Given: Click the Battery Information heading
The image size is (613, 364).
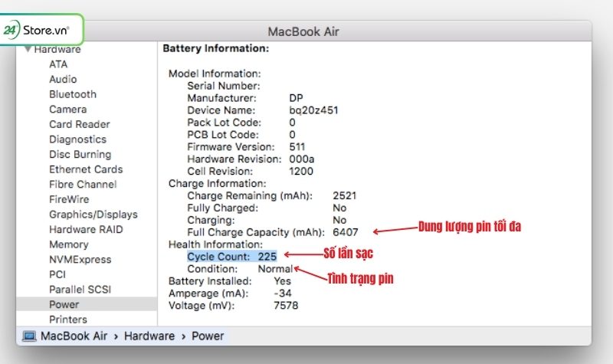Looking at the screenshot, I should tap(216, 48).
